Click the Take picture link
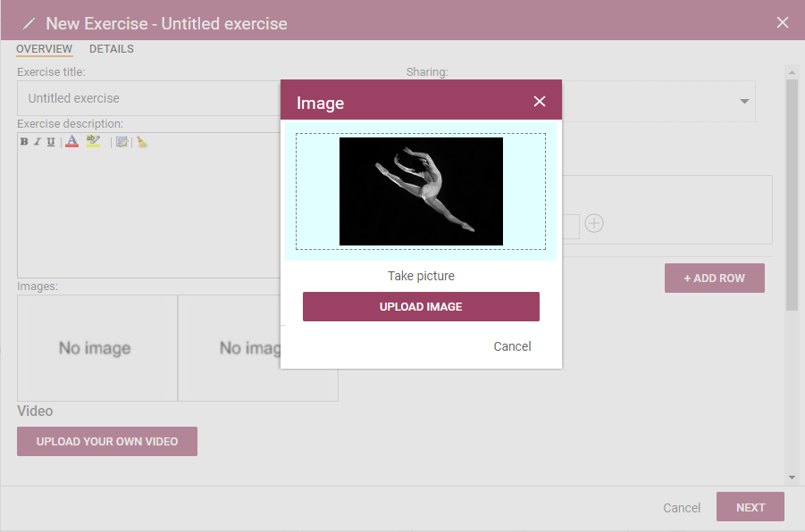This screenshot has width=805, height=532. pos(421,276)
